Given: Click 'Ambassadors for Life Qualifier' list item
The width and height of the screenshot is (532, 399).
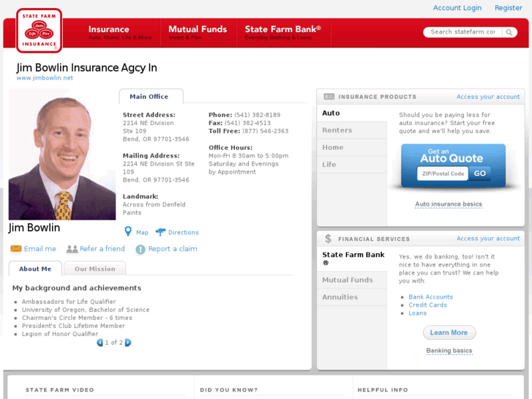Looking at the screenshot, I should click(69, 302).
